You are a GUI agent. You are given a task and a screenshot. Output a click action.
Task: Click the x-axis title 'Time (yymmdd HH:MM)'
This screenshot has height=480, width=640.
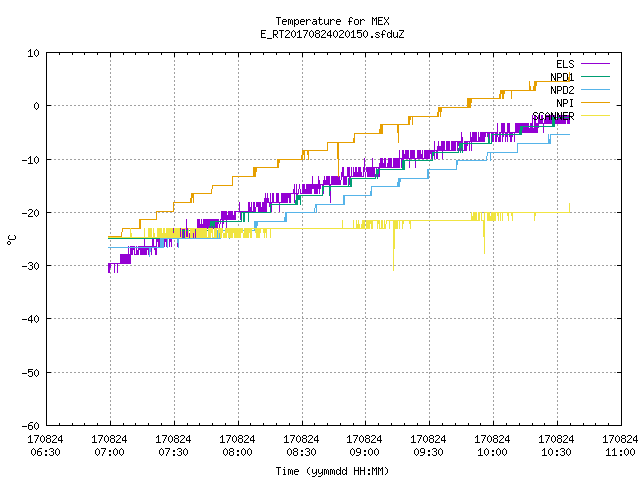pyautogui.click(x=332, y=471)
